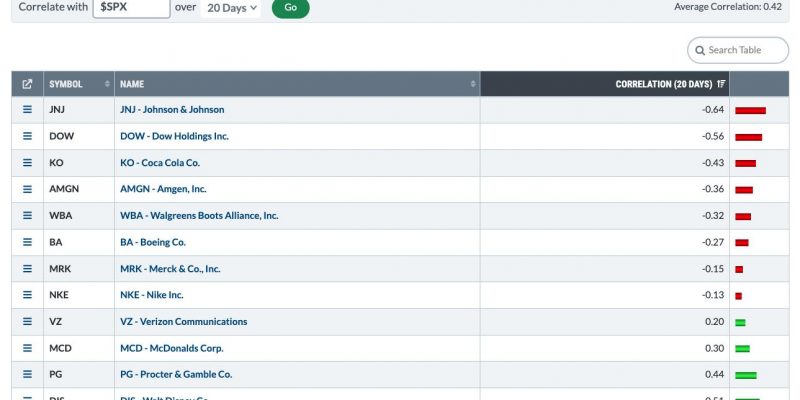
Task: Open the row menu icon for DOW
Action: click(28, 136)
